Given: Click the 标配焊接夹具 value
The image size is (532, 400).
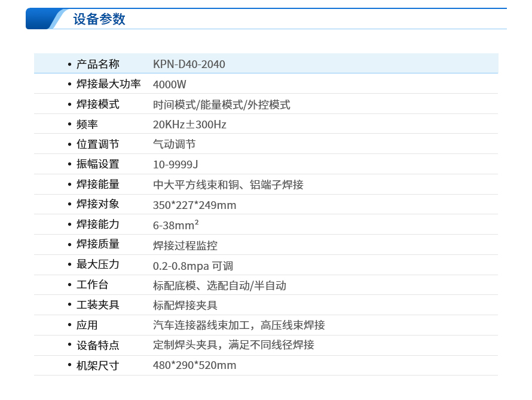Looking at the screenshot, I should coord(185,306).
